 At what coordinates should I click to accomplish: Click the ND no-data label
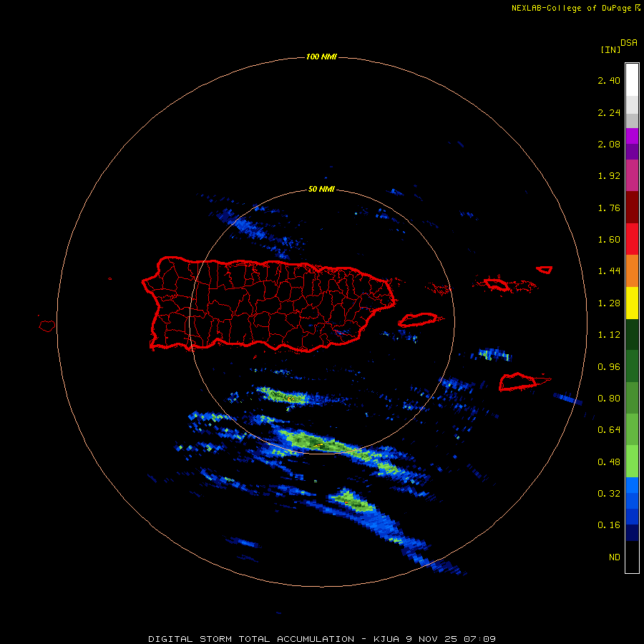[615, 557]
